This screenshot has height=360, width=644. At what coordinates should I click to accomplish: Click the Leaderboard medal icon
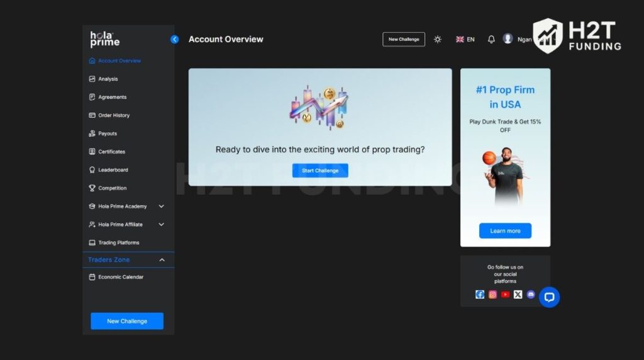coord(92,170)
